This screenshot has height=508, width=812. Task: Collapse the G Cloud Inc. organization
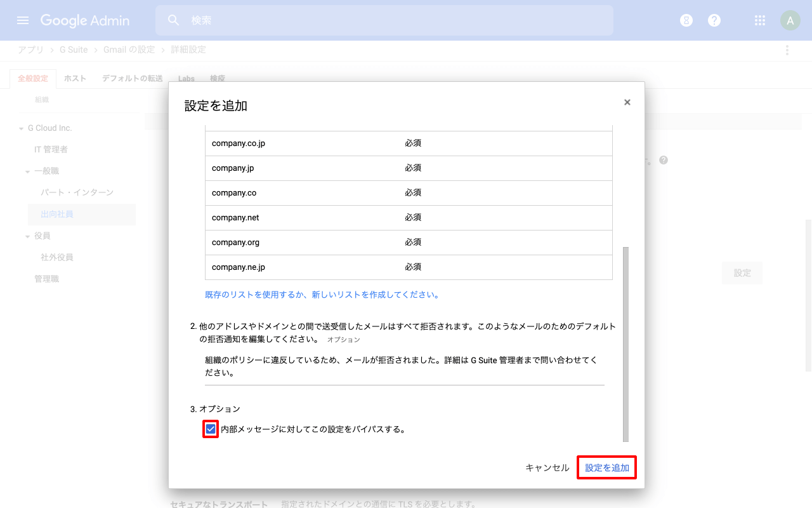coord(22,128)
